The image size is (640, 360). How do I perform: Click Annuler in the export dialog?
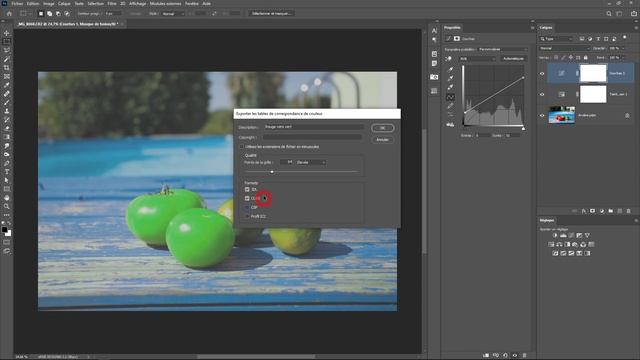382,140
